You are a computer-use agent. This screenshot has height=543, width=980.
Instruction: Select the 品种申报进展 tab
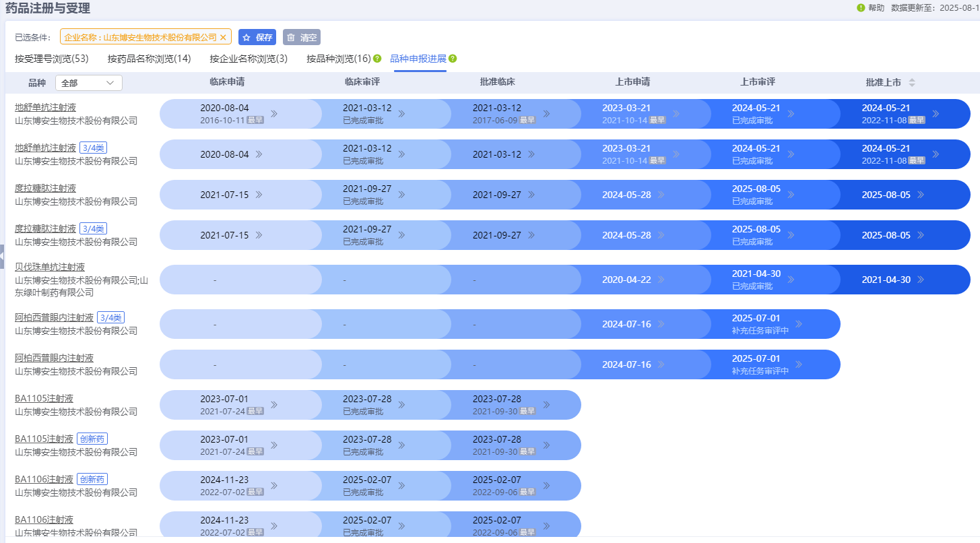[418, 59]
